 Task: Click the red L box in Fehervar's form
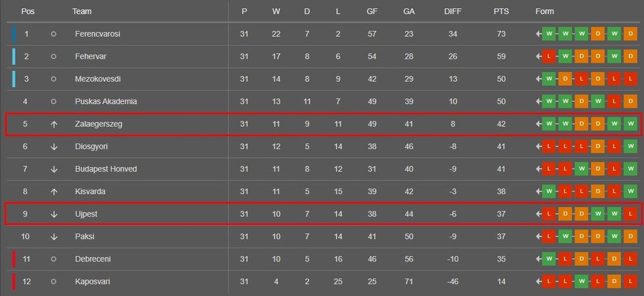pos(549,56)
